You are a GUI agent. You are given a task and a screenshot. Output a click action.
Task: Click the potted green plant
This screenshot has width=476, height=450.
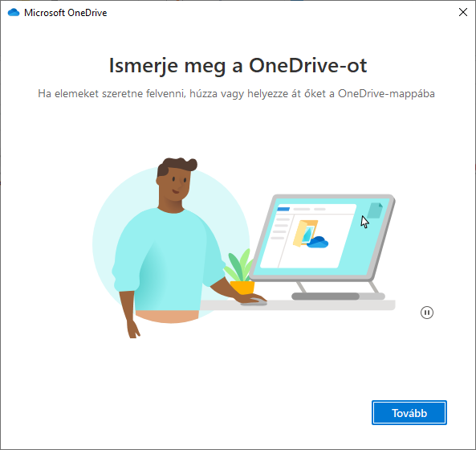[x=241, y=272]
